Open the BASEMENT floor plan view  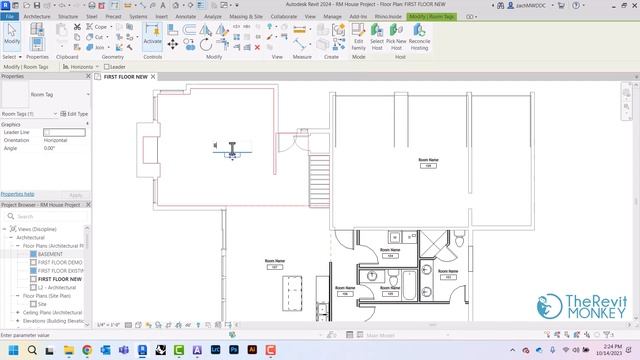click(50, 254)
